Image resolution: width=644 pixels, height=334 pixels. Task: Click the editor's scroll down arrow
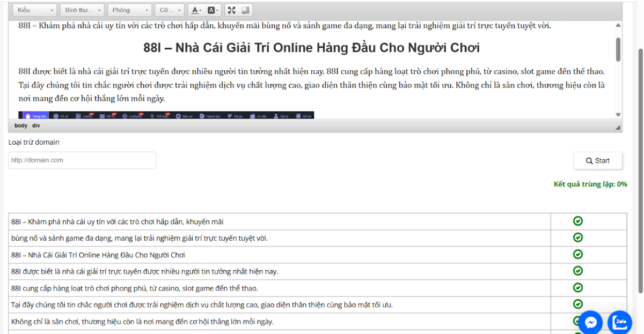(618, 115)
